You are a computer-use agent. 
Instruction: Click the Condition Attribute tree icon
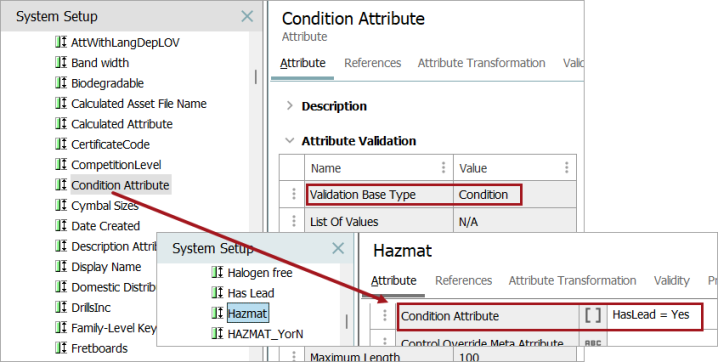pyautogui.click(x=61, y=185)
